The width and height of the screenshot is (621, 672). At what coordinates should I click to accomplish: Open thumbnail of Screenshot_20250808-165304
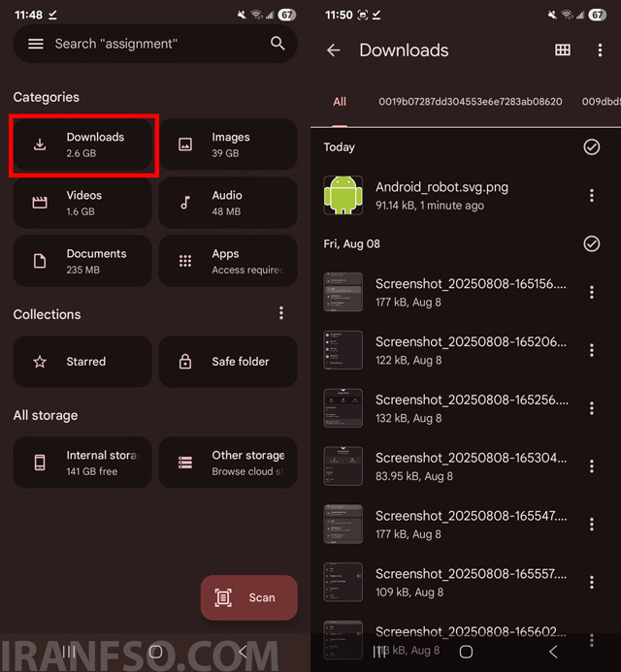(x=343, y=465)
